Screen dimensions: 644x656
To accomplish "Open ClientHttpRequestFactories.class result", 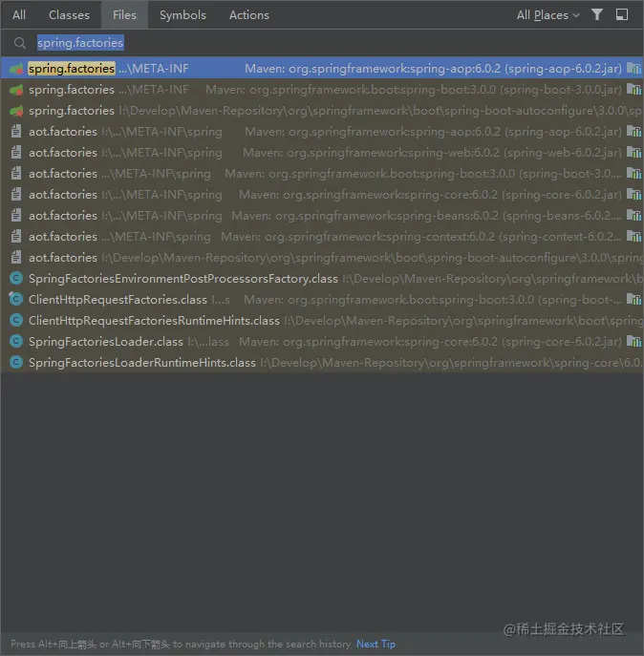I will [322, 299].
